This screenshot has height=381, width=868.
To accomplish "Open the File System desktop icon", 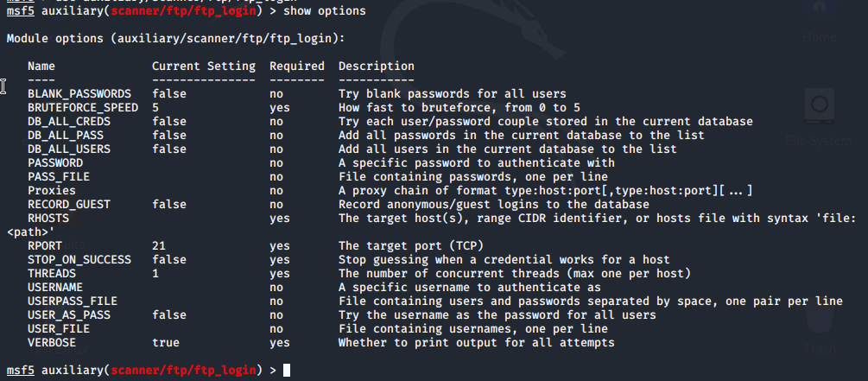I will pos(819,119).
